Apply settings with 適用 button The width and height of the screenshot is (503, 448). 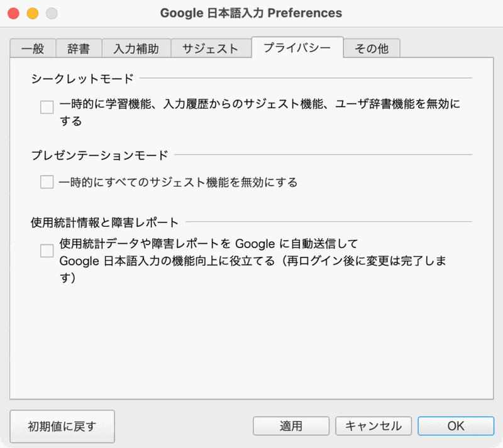point(291,426)
